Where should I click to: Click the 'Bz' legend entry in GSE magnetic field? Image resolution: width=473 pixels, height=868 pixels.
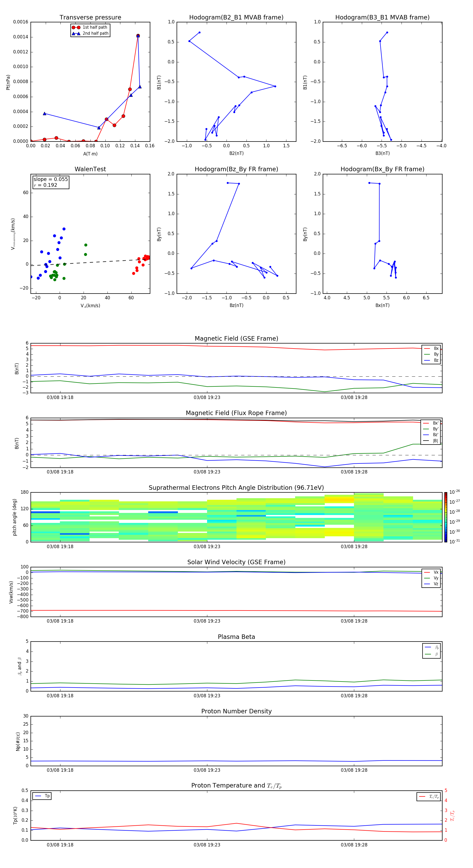click(431, 360)
